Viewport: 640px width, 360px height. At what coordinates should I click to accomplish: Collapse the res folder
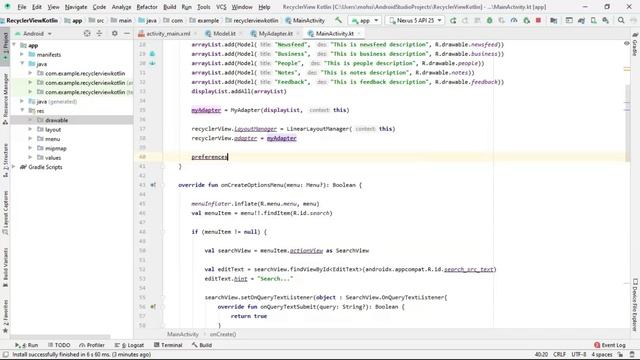coord(22,111)
